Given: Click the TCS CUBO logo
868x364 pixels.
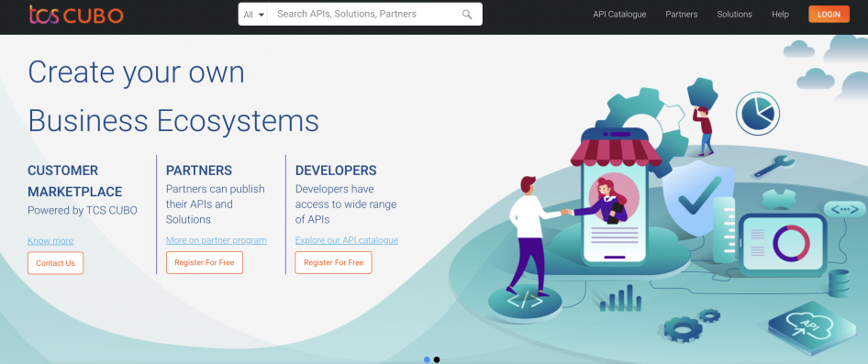Looking at the screenshot, I should [76, 15].
